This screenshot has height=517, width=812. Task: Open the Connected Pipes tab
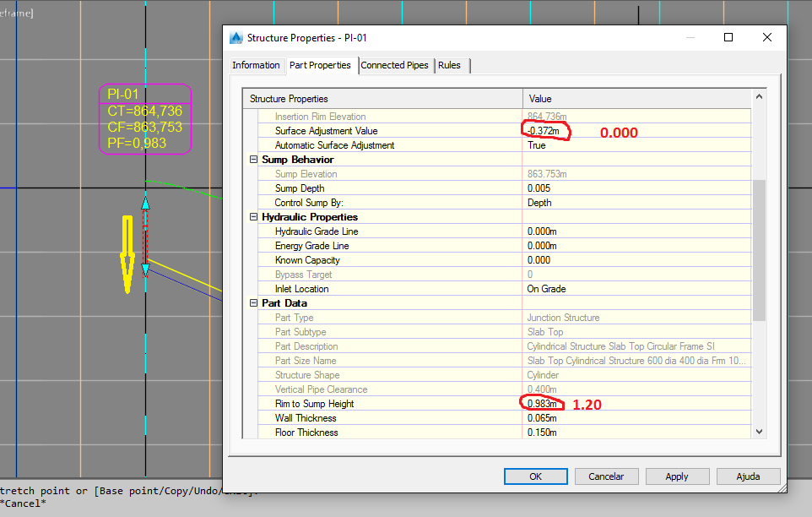[x=395, y=65]
